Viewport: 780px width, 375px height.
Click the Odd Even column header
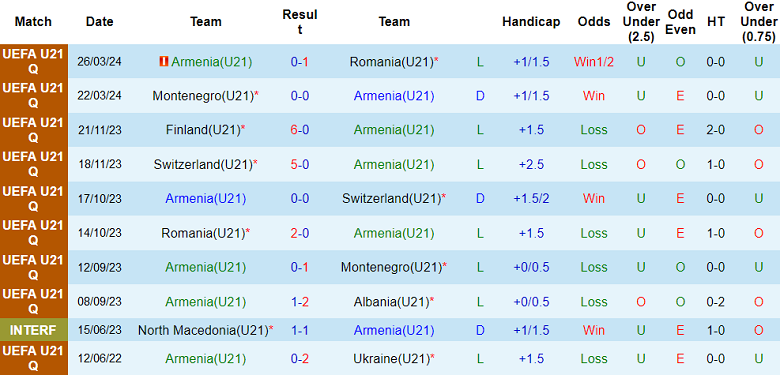[x=680, y=22]
